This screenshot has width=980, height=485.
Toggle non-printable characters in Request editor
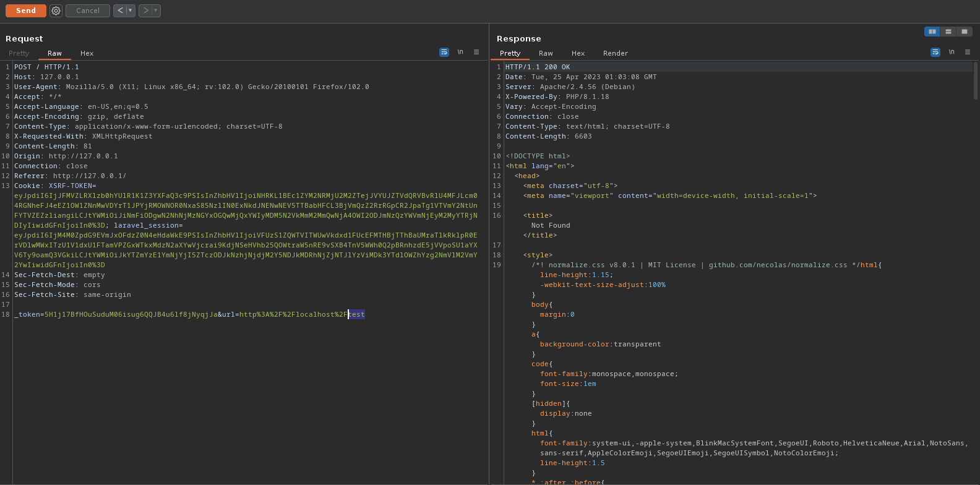click(x=460, y=52)
